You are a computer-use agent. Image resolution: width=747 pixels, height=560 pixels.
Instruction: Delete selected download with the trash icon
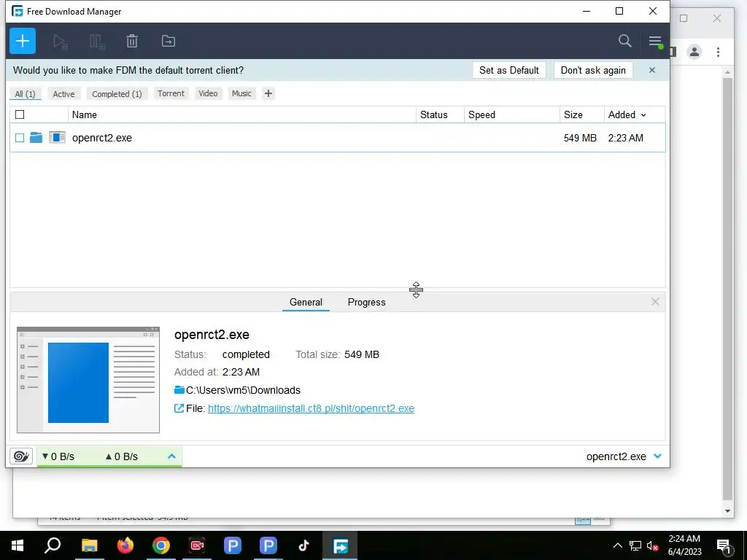click(x=132, y=41)
